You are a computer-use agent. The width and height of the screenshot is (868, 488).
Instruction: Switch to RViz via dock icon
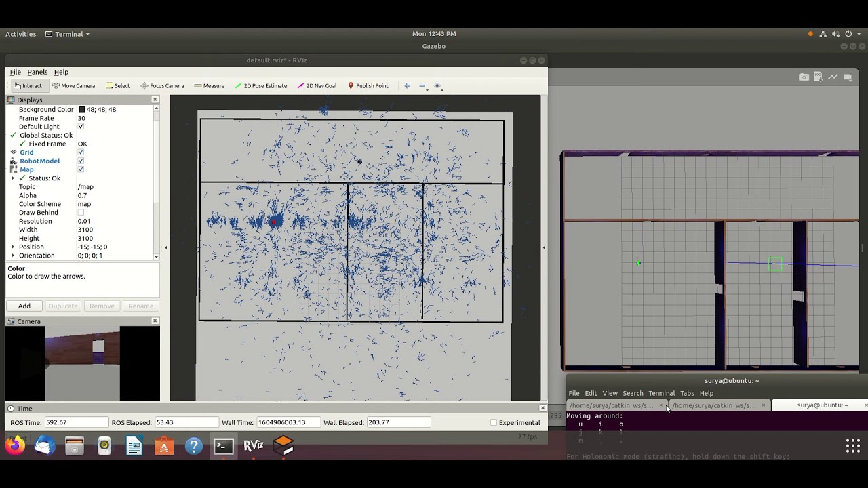[x=254, y=446]
